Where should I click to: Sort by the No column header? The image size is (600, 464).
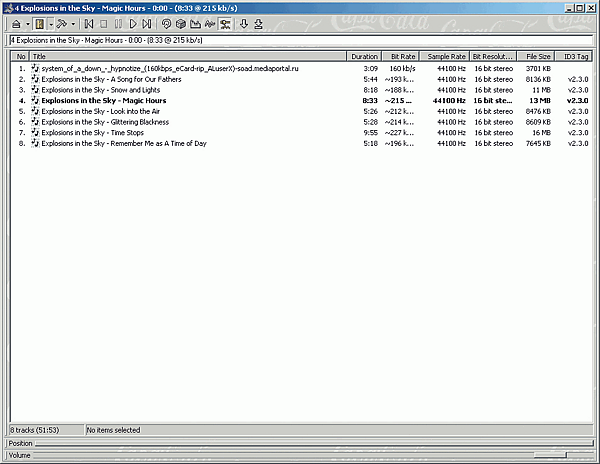point(21,56)
